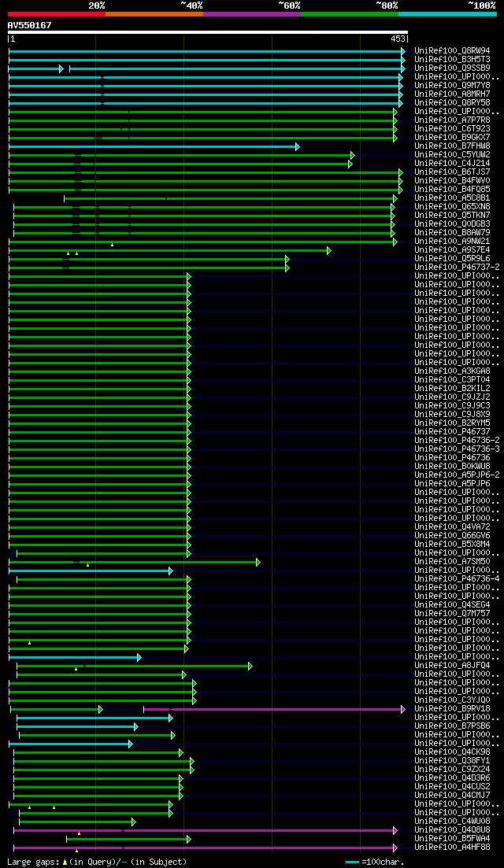Open hit UniRef100_A8MRH7
This screenshot has height=868, width=504.
(x=452, y=94)
